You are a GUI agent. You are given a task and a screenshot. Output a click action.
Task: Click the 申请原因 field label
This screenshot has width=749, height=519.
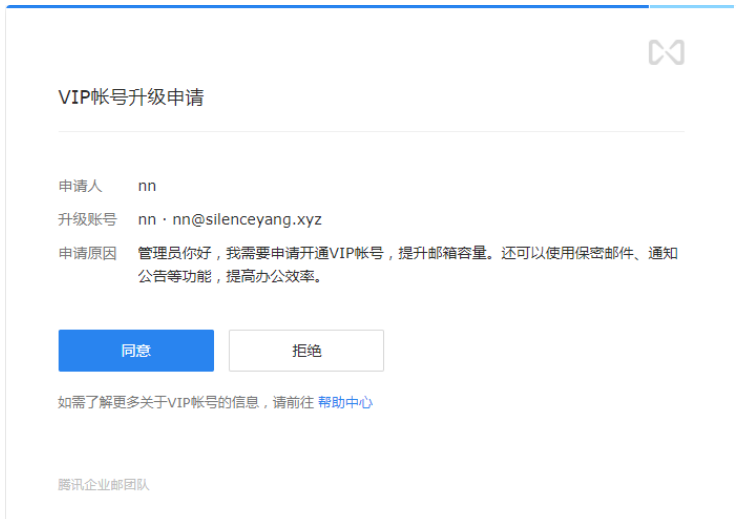(x=87, y=254)
